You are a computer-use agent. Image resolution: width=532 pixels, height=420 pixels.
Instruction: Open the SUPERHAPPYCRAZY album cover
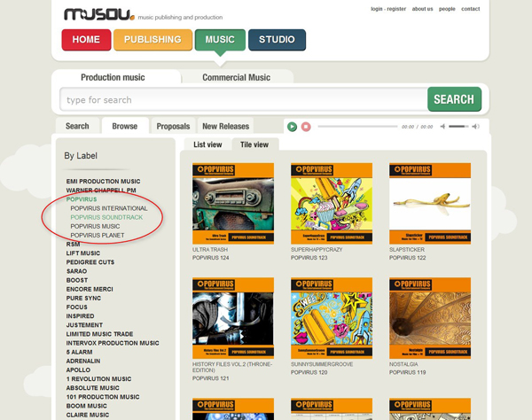(332, 204)
